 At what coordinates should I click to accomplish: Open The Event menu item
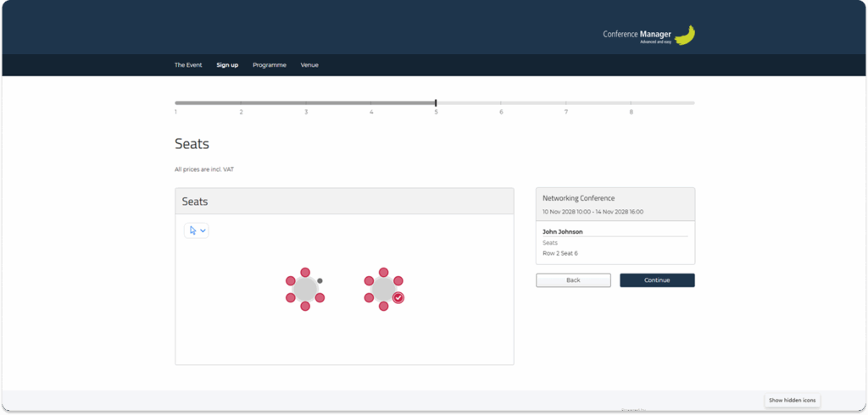(188, 65)
